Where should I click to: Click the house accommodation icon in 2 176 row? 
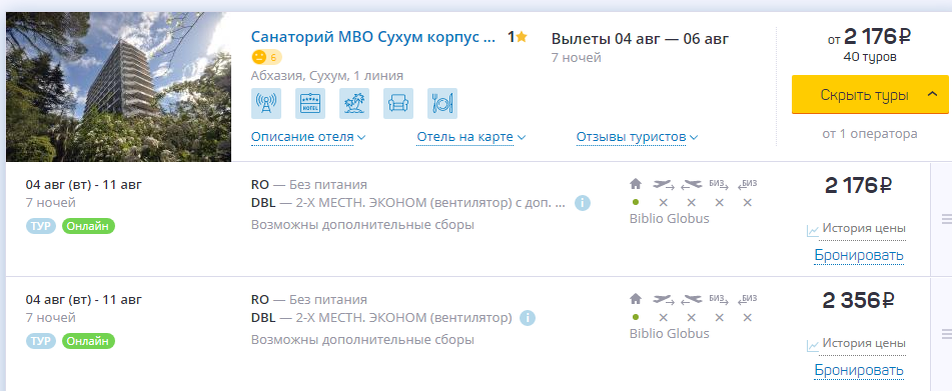coord(636,183)
